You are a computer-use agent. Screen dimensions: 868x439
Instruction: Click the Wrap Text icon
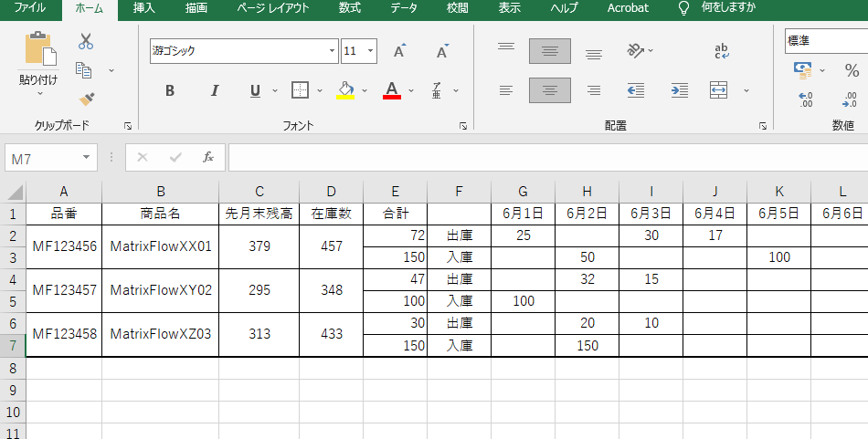coord(721,51)
